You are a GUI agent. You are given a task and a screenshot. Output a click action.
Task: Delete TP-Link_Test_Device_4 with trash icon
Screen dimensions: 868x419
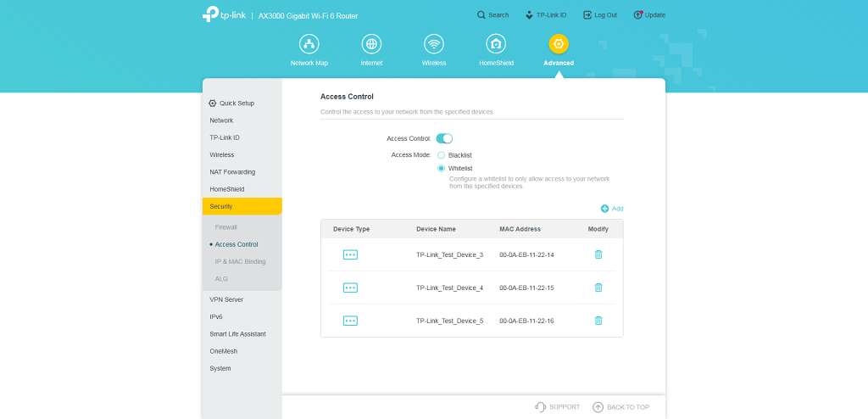pyautogui.click(x=598, y=288)
